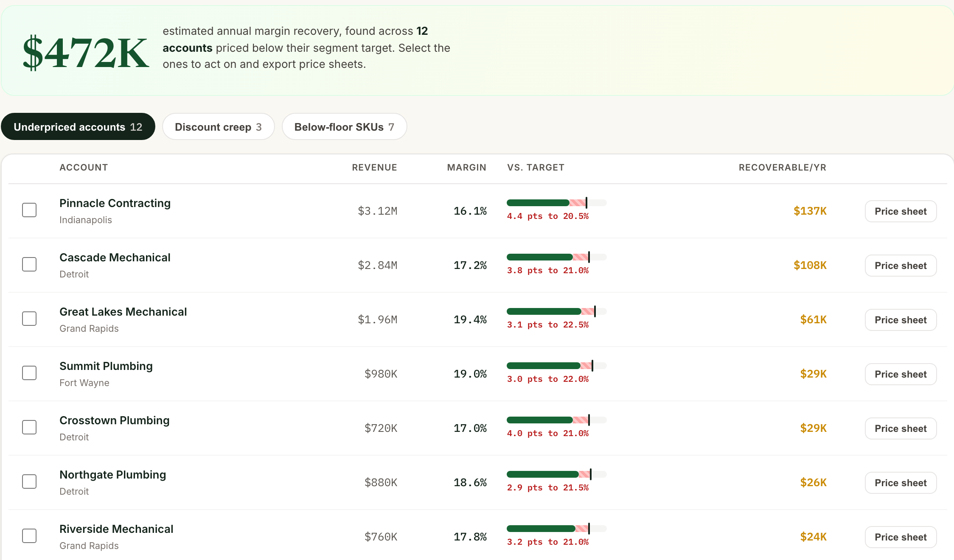
Task: Select the Pinnacle Contracting checkbox
Action: coord(29,210)
